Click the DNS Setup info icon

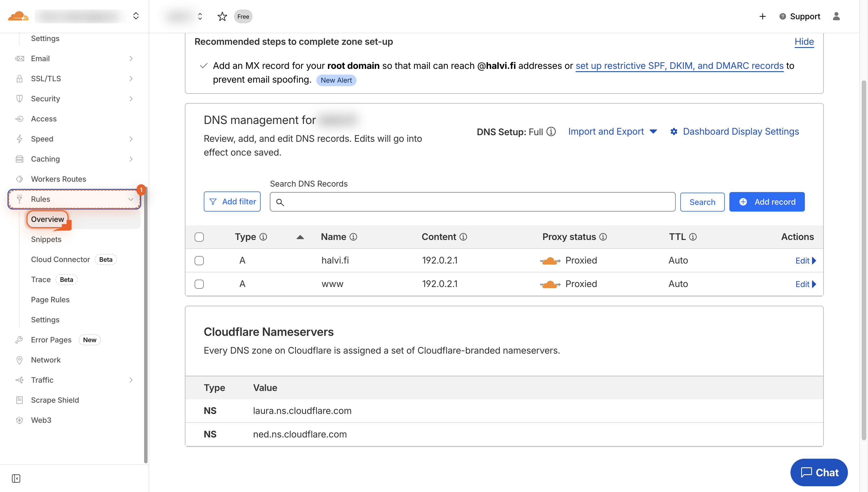[551, 131]
